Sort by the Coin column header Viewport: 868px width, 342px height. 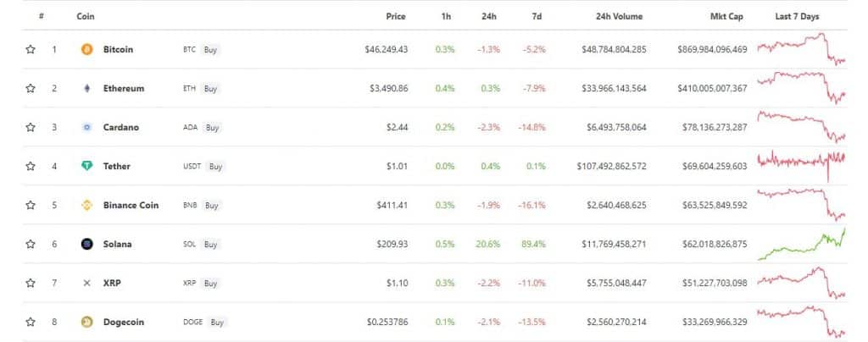click(86, 17)
